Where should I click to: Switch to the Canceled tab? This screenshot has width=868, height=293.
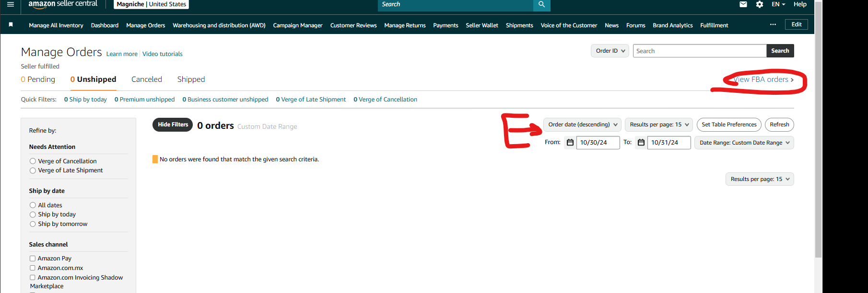pos(147,79)
